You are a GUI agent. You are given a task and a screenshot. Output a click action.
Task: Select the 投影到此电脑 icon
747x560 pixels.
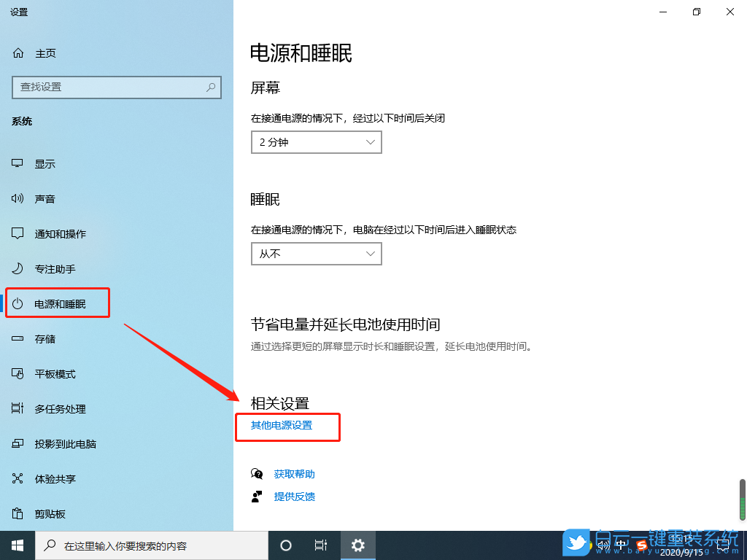pos(17,443)
